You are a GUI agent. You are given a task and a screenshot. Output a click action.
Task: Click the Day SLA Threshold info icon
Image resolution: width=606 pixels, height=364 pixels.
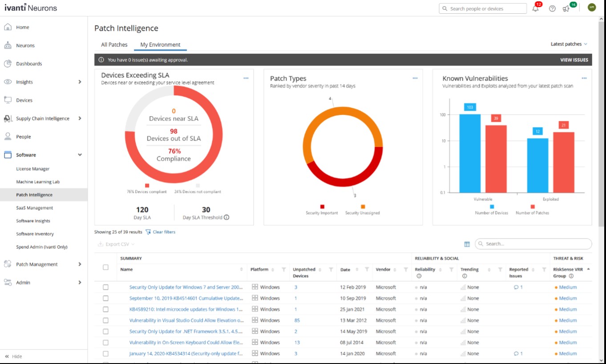pos(226,218)
